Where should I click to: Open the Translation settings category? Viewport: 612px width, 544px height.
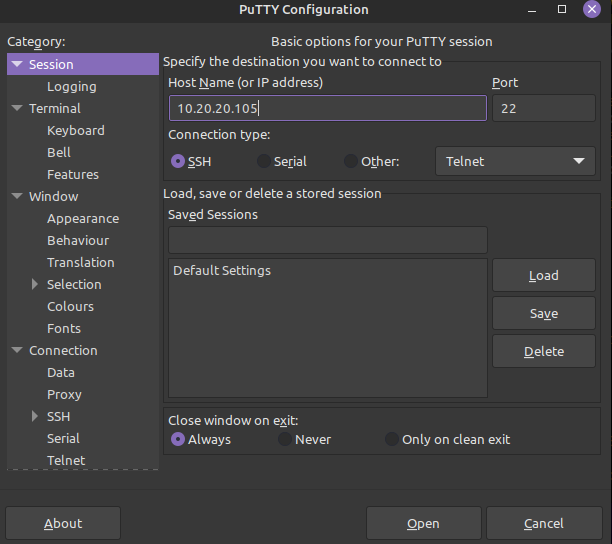click(x=81, y=262)
